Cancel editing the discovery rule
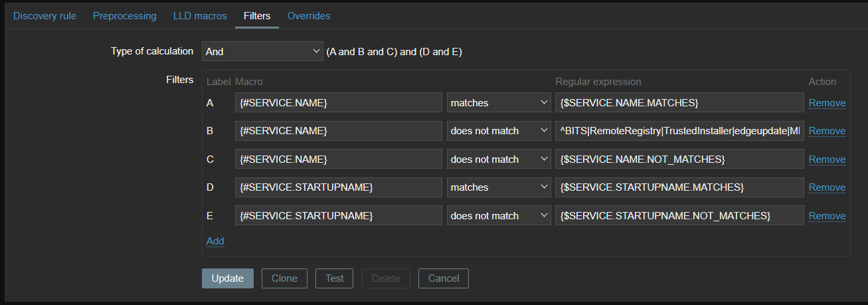The image size is (868, 305). click(443, 278)
